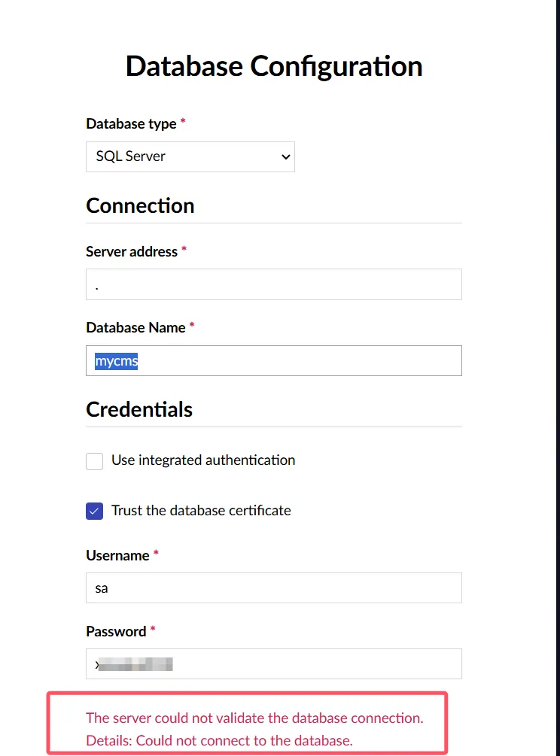Click the chevron arrow on the database type selector
Screen dimensions: 560x756
click(x=285, y=157)
